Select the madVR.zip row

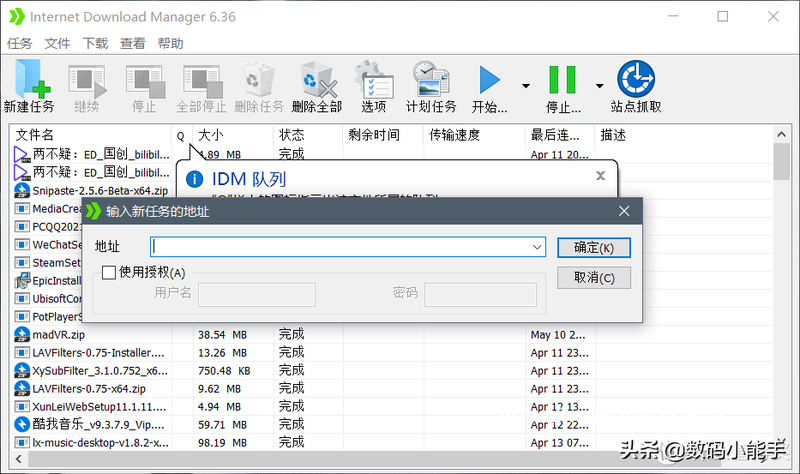pyautogui.click(x=392, y=335)
